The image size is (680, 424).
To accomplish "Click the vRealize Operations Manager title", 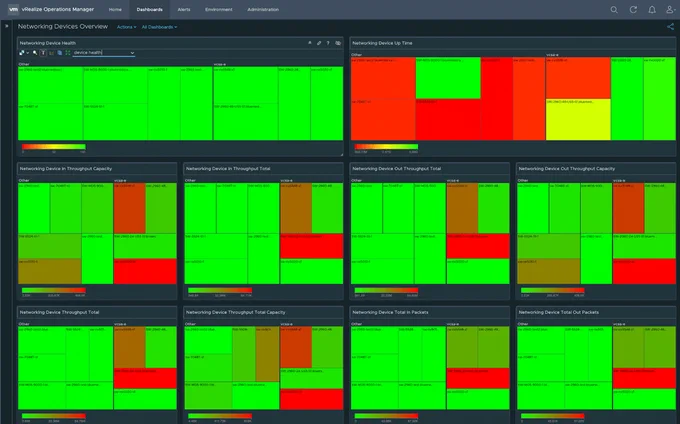I will pos(58,9).
